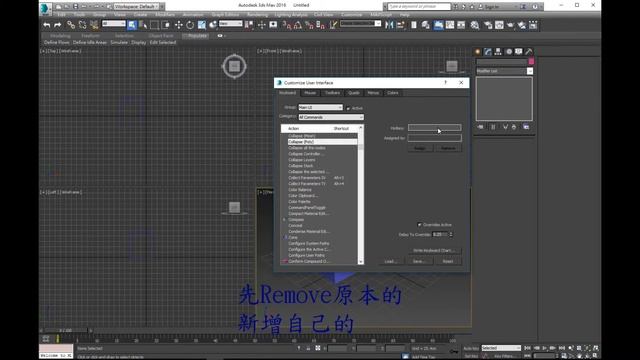The height and width of the screenshot is (360, 640).
Task: Click the Align tool icon
Action: (401, 25)
